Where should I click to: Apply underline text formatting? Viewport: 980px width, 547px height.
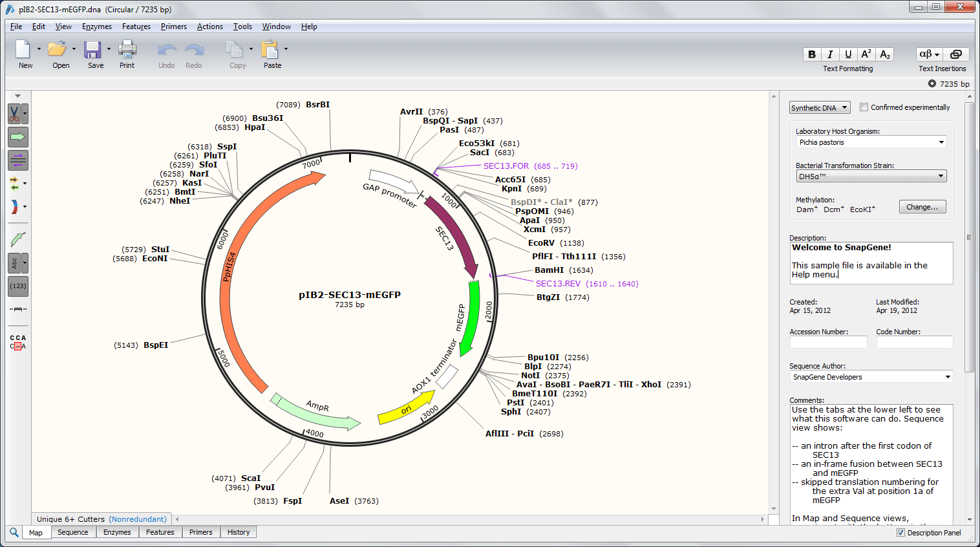pyautogui.click(x=848, y=54)
